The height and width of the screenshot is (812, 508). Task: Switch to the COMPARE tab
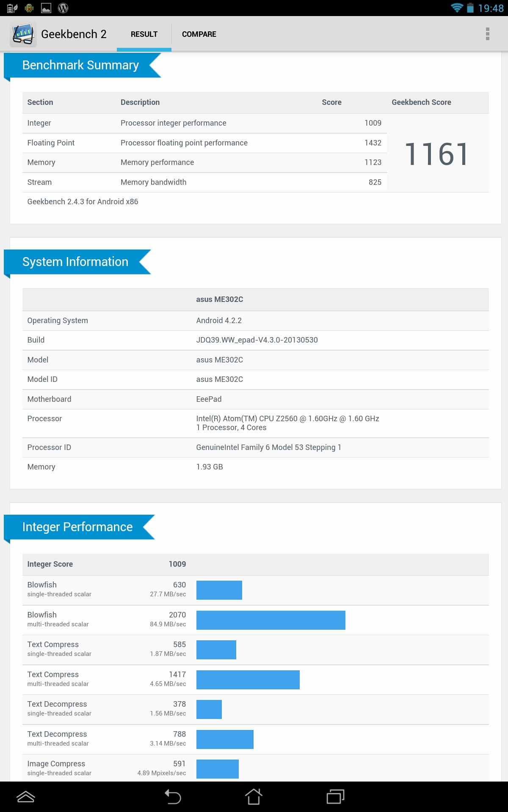(199, 34)
